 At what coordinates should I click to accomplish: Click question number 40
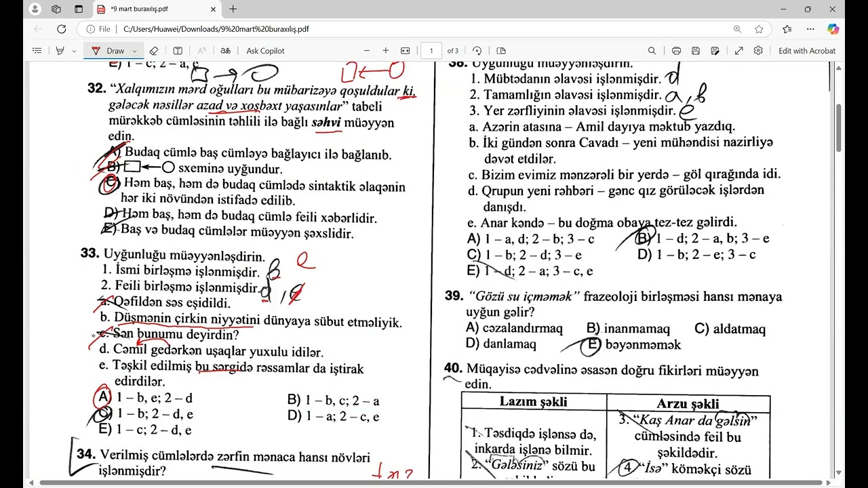click(x=452, y=368)
